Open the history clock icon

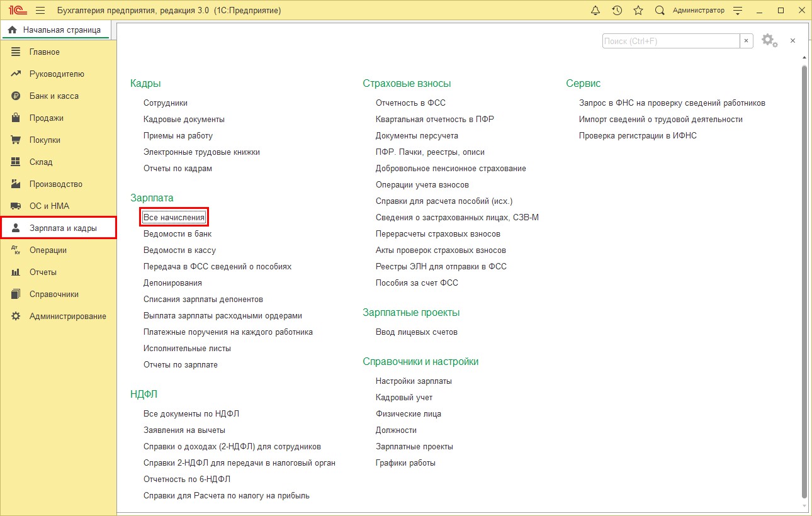[617, 11]
